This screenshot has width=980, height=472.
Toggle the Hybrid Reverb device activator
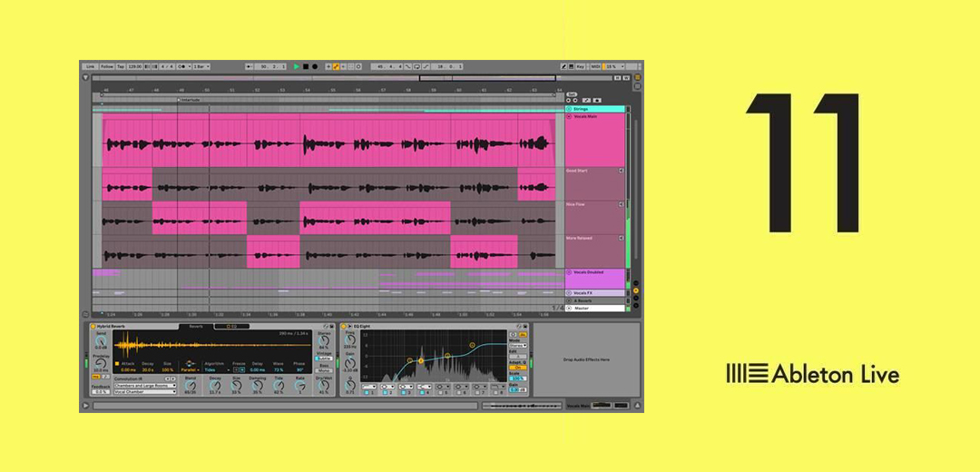pos(93,327)
